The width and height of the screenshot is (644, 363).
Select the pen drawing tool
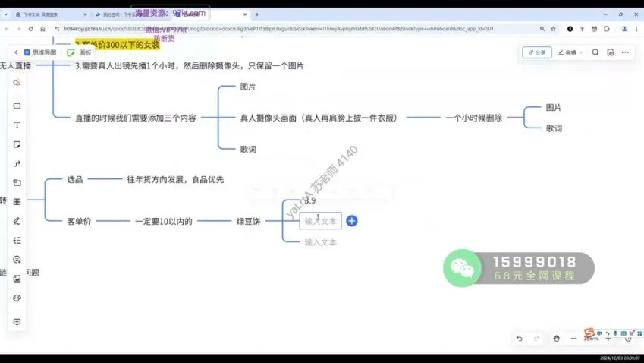click(17, 221)
